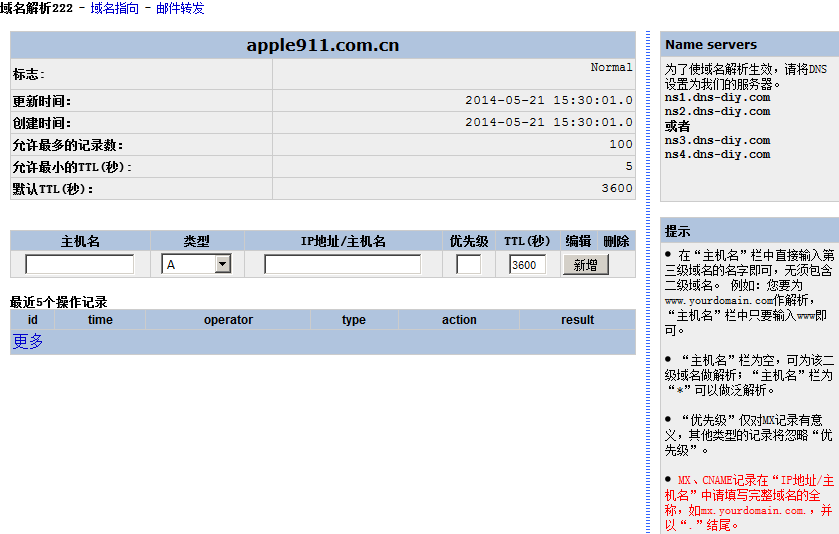Viewport: 839px width, 534px height.
Task: Click the 或者 text between name servers
Action: click(677, 126)
